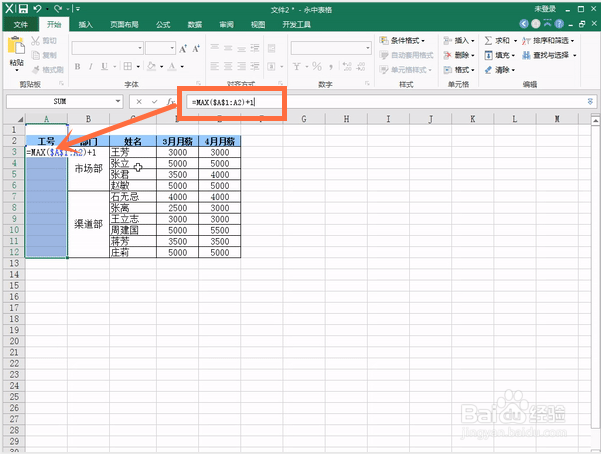The image size is (601, 454).
Task: Click the Delete (删除) cells button
Action: point(459,55)
